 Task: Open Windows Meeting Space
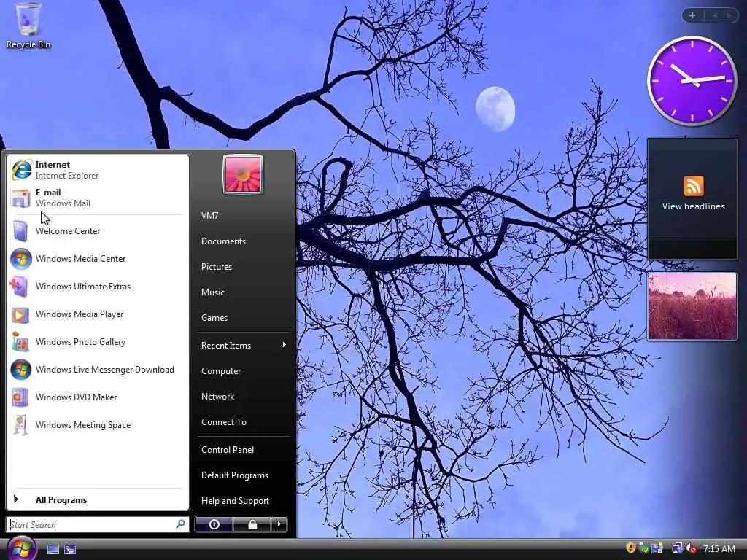(97, 425)
